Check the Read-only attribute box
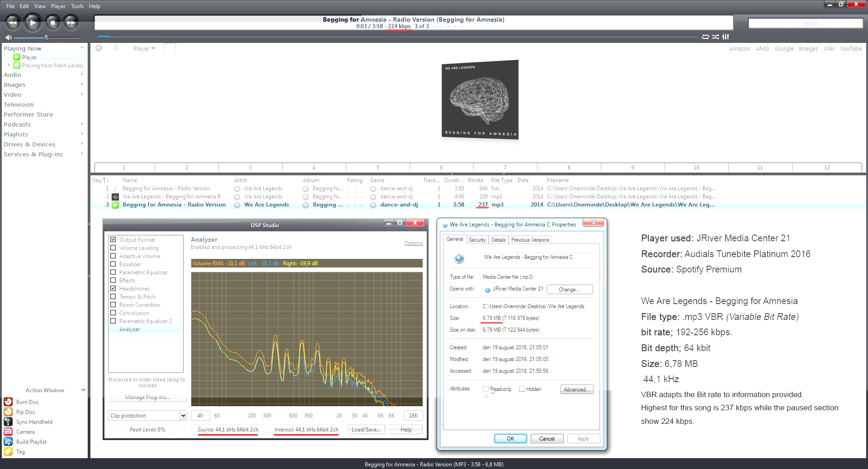The image size is (868, 469). coord(486,389)
